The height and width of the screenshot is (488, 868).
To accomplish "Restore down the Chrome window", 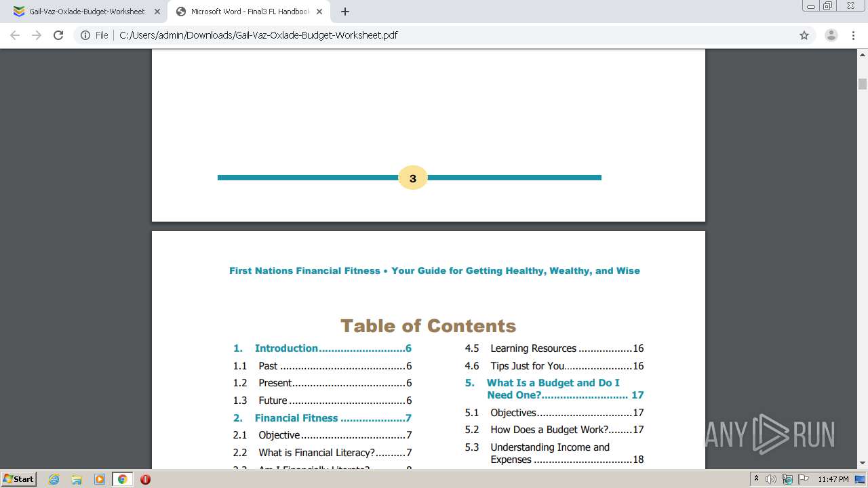I will coord(829,6).
